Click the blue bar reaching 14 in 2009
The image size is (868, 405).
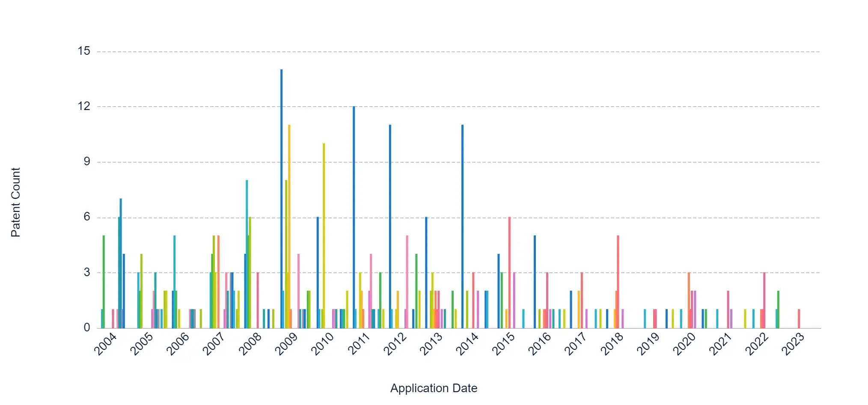click(281, 199)
